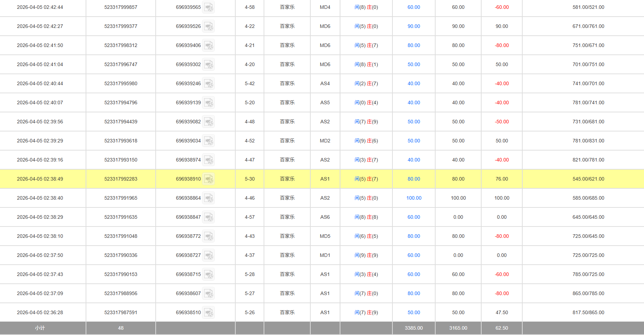The width and height of the screenshot is (644, 335).
Task: Click the replay icon beside 696939406
Action: point(208,46)
